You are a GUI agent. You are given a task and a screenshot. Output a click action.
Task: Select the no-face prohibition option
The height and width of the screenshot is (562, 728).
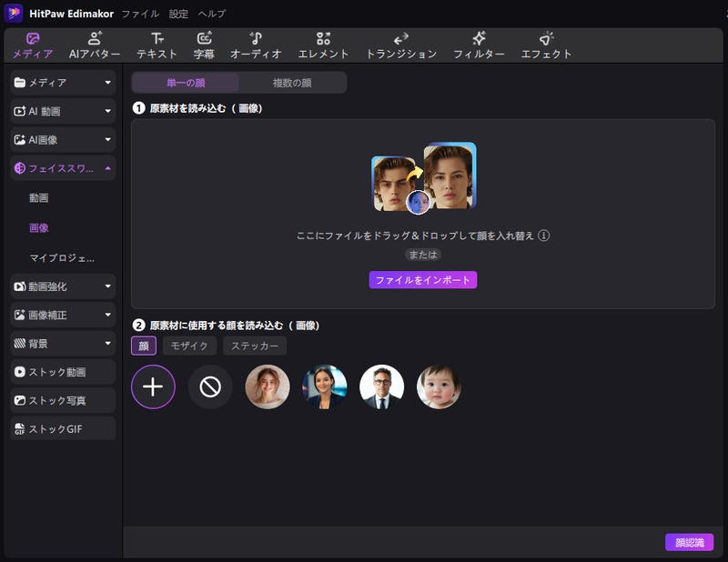click(x=210, y=387)
